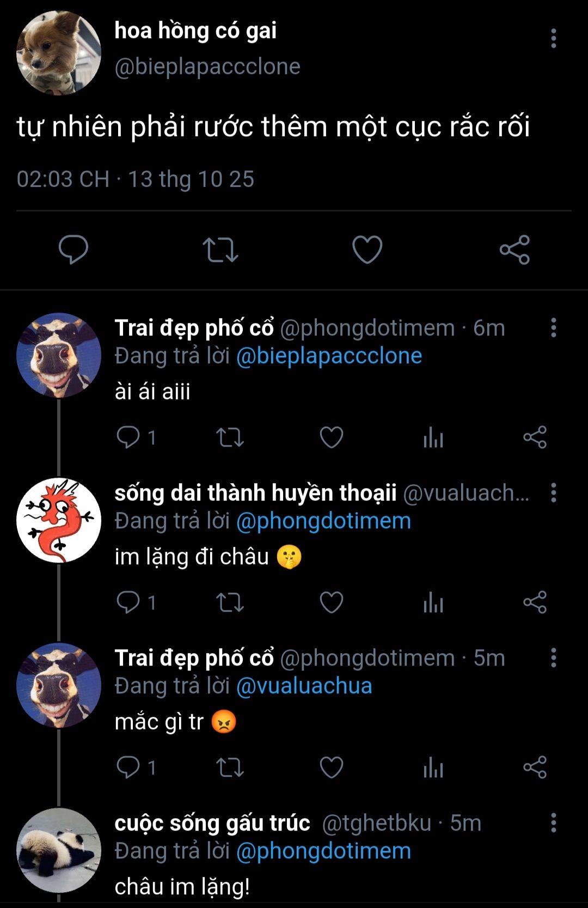
Task: View analytics for the "mắc gì tr" reply
Action: (x=433, y=767)
